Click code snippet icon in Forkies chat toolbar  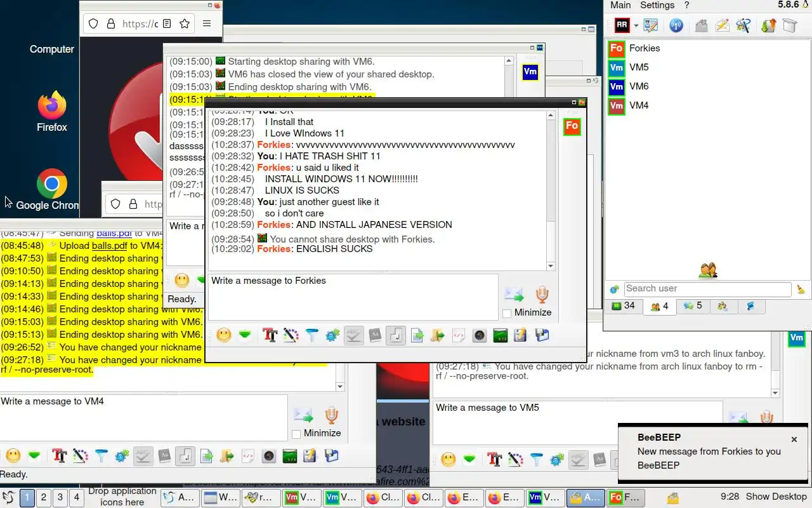pos(459,335)
